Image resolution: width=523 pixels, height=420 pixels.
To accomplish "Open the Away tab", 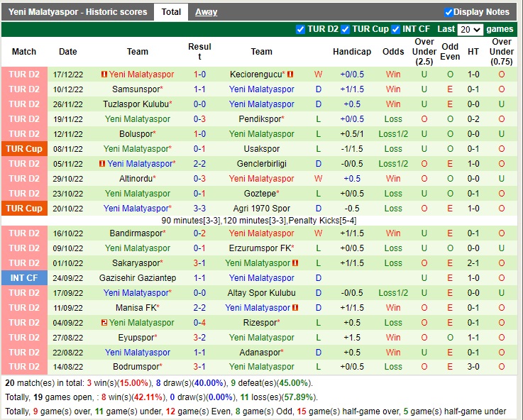I will (x=206, y=12).
